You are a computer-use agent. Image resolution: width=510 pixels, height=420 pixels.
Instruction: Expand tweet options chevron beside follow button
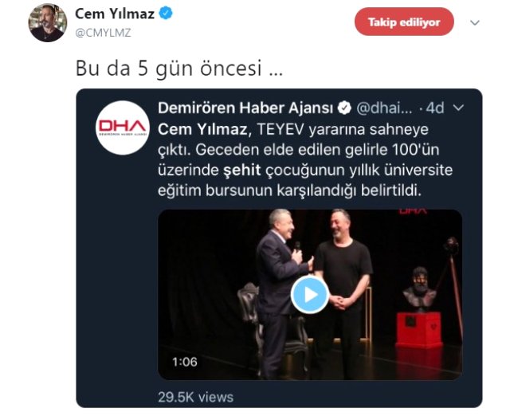(x=475, y=23)
